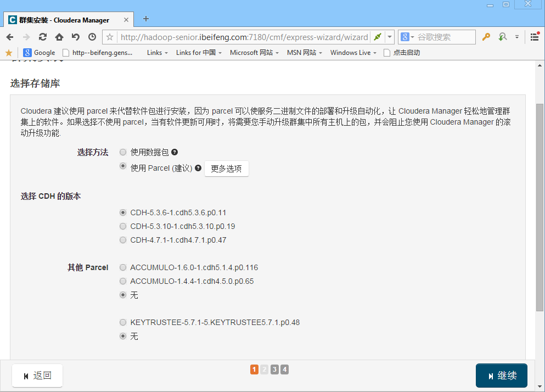The image size is (545, 392).
Task: Click the favorites star in bookmarks bar
Action: click(x=9, y=53)
